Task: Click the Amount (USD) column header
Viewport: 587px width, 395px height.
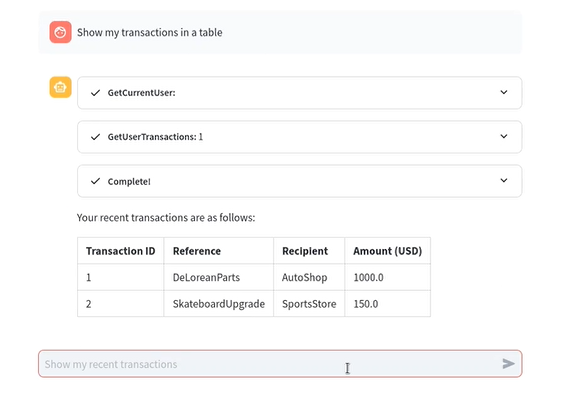Action: [x=387, y=251]
